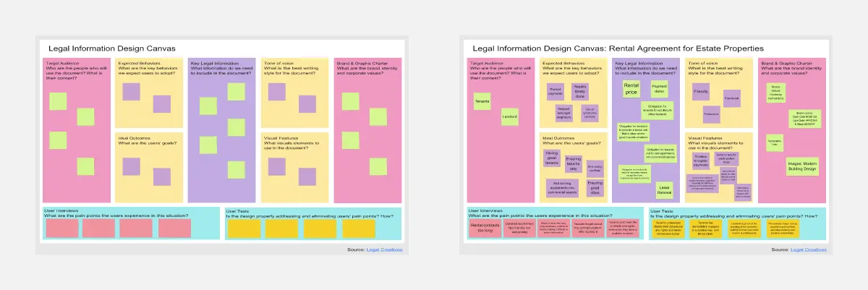This screenshot has width=868, height=290.
Task: Select the 'Ensuring good vibes' sticky note
Action: 595,189
